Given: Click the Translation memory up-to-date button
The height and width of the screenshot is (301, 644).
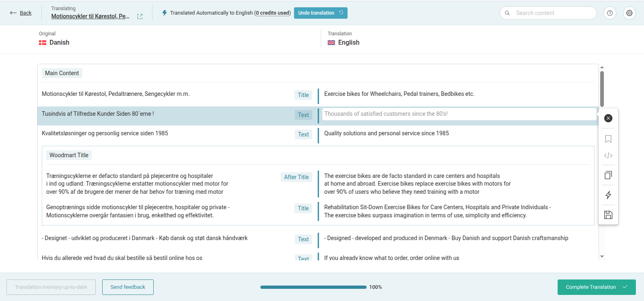Looking at the screenshot, I should tap(51, 287).
